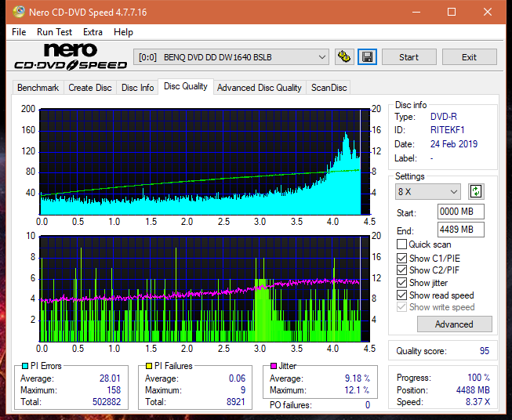Disable the Show jitter option
This screenshot has height=420, width=512.
(x=401, y=283)
